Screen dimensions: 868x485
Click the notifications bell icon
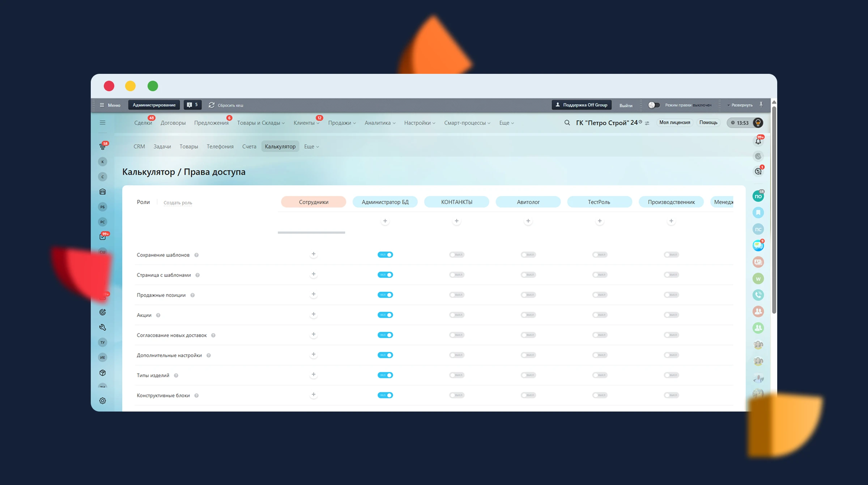pyautogui.click(x=758, y=141)
